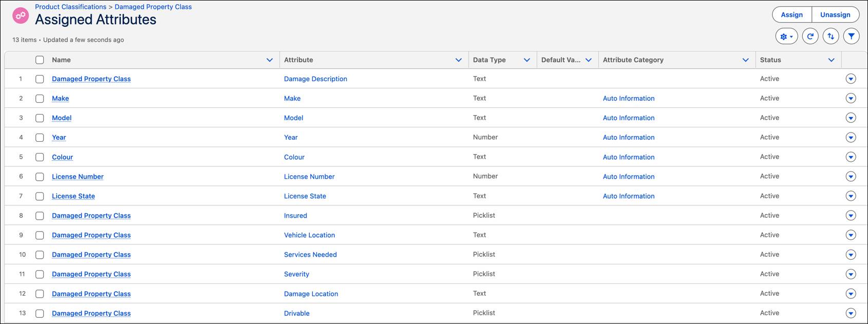Check the select-all checkbox in header
The width and height of the screenshot is (868, 324).
tap(40, 60)
